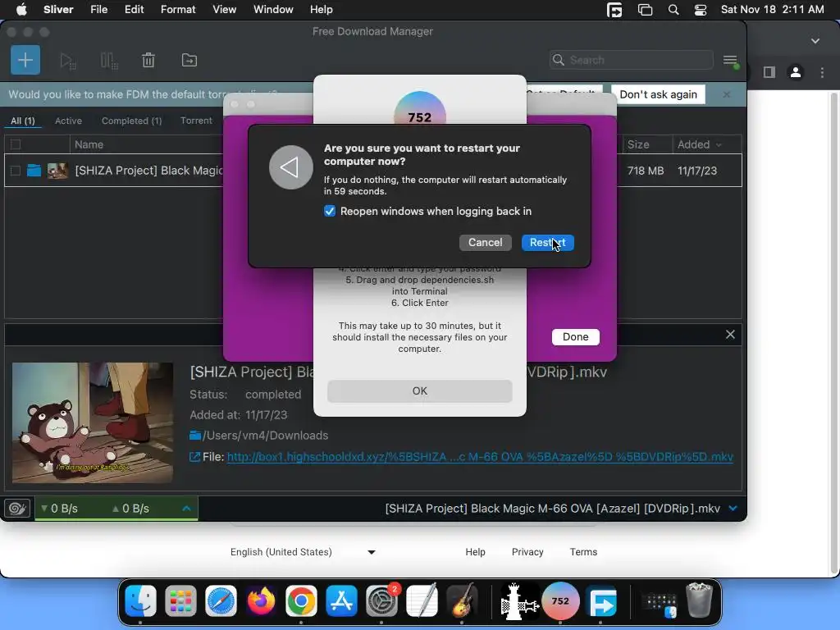This screenshot has width=840, height=630.
Task: Click Done in the purple window
Action: tap(575, 337)
